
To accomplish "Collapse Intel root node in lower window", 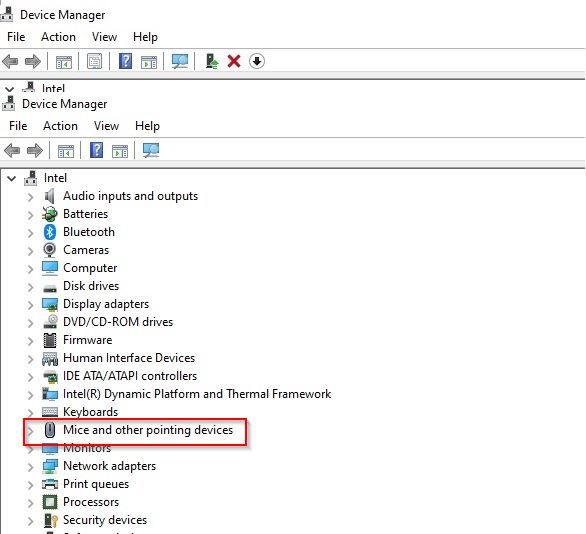I will (x=12, y=179).
